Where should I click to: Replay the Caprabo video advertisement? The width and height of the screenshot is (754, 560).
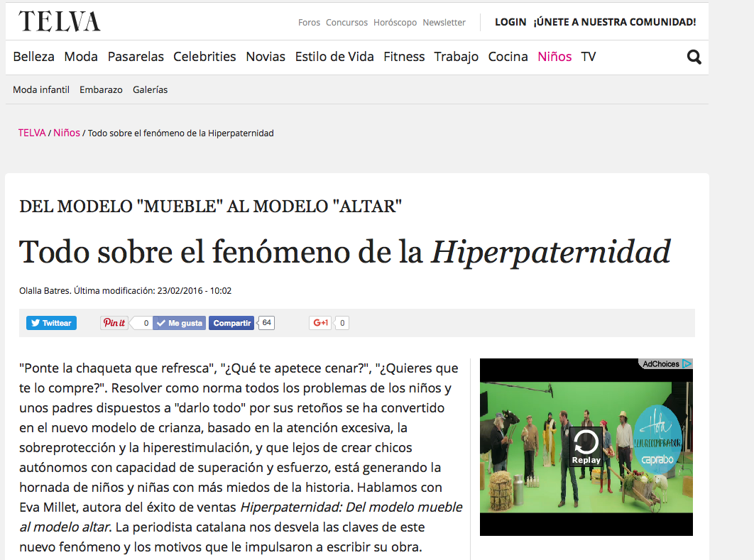[x=586, y=447]
